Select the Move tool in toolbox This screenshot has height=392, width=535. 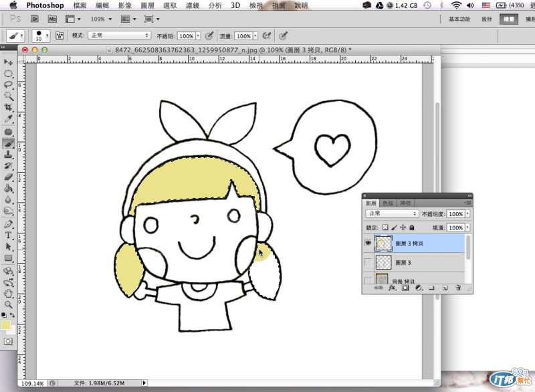click(x=9, y=62)
